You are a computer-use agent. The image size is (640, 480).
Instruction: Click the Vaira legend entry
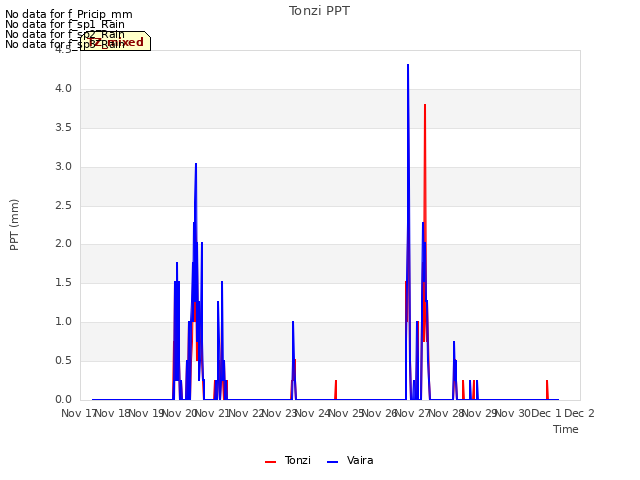pos(350,461)
